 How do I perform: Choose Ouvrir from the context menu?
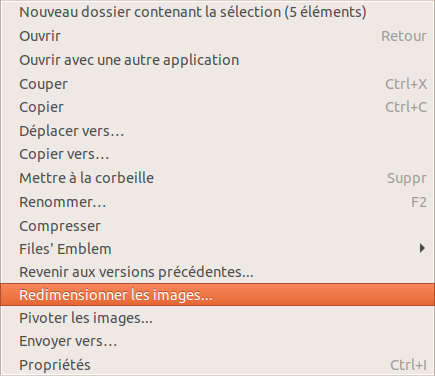coord(217,36)
